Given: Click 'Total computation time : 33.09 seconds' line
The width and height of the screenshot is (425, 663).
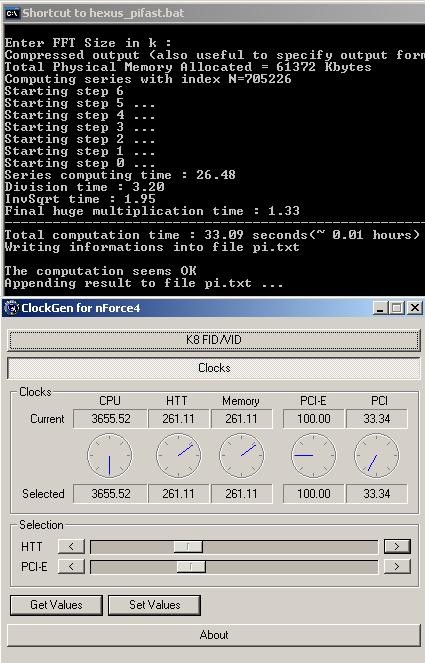Looking at the screenshot, I should (212, 235).
